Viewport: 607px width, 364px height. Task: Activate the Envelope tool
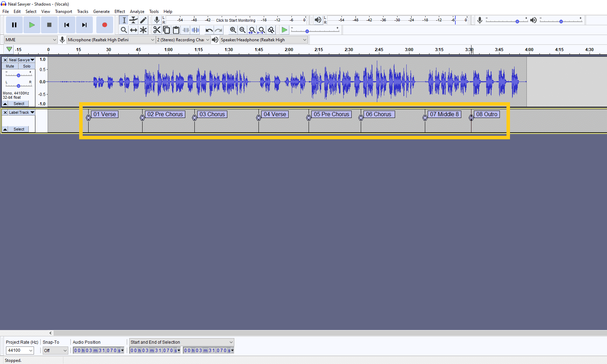(133, 20)
